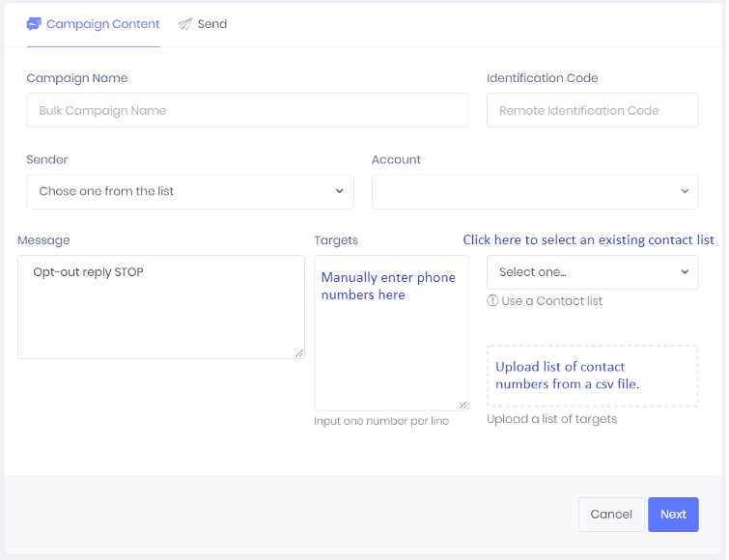
Task: Click the Next button
Action: pyautogui.click(x=673, y=514)
